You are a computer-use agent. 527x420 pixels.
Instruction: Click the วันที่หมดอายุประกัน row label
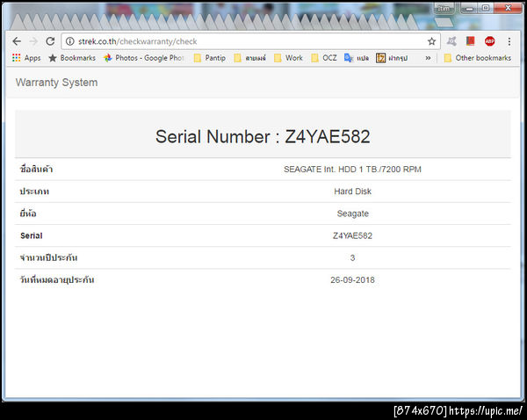click(x=57, y=279)
